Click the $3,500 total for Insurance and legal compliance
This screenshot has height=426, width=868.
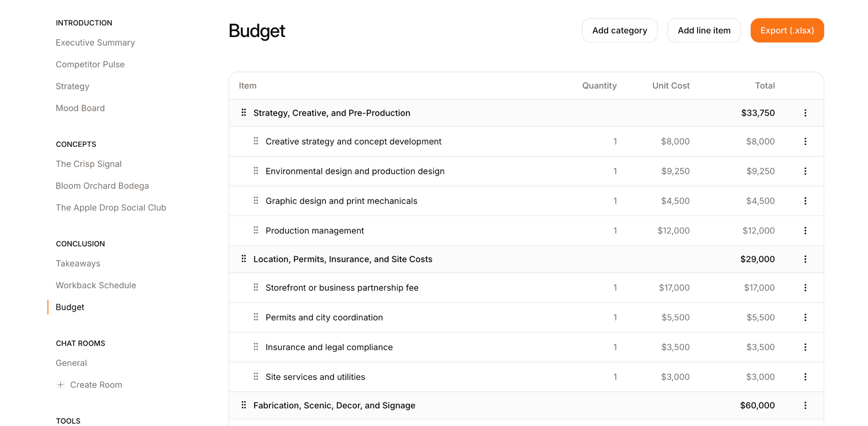click(760, 347)
